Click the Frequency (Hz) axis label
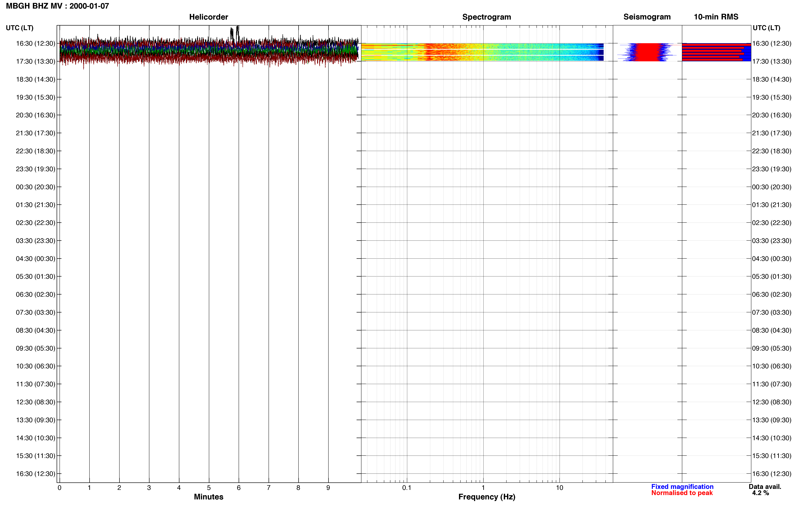Image resolution: width=812 pixels, height=508 pixels. click(x=487, y=497)
